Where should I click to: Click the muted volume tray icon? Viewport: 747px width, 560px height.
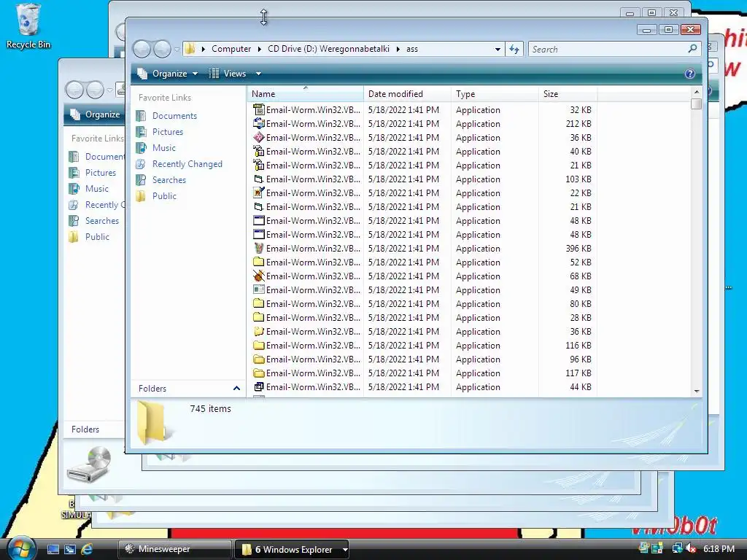(692, 548)
